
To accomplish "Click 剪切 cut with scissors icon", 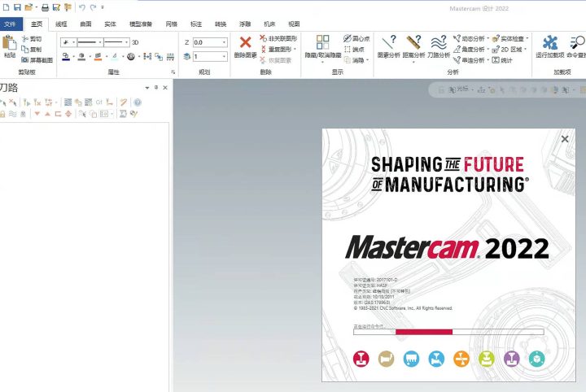I will pyautogui.click(x=32, y=39).
